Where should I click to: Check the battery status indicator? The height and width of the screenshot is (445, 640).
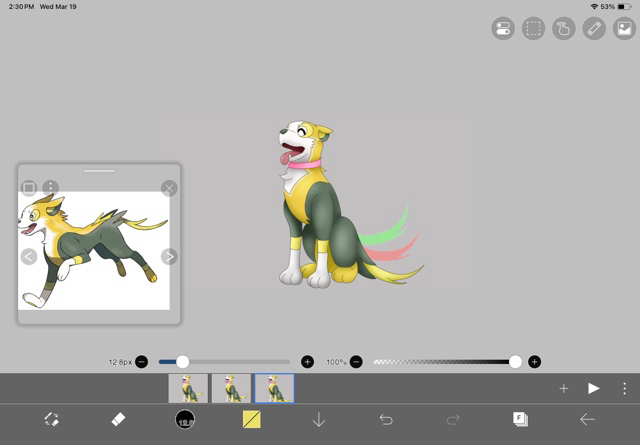[624, 7]
